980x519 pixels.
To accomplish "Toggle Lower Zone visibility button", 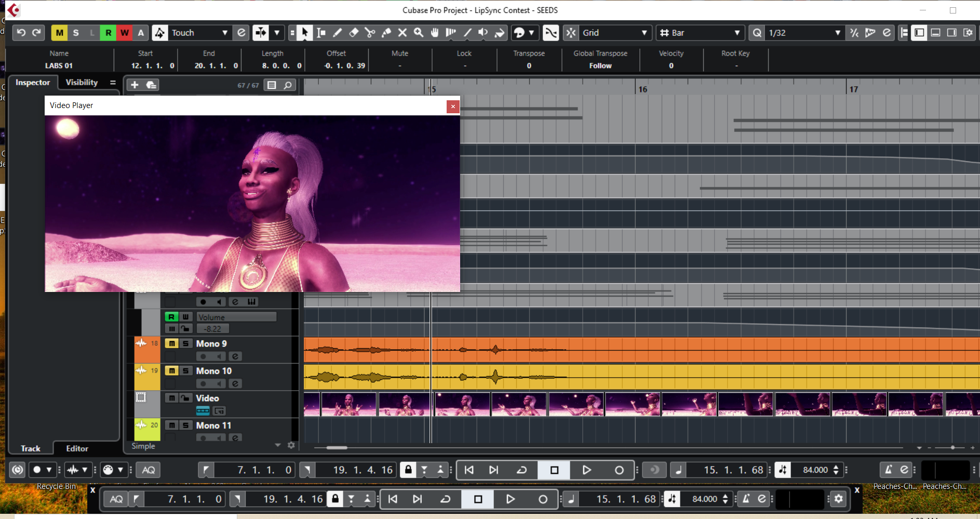I will click(935, 33).
